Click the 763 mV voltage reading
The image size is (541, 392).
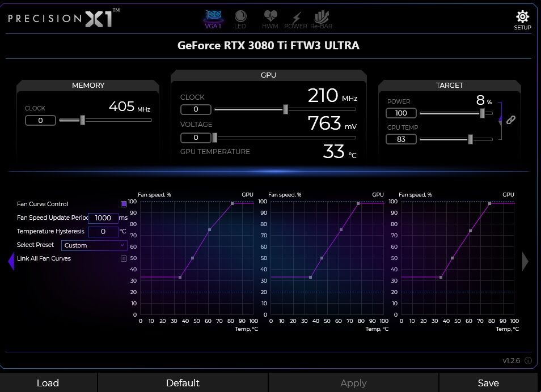click(332, 123)
